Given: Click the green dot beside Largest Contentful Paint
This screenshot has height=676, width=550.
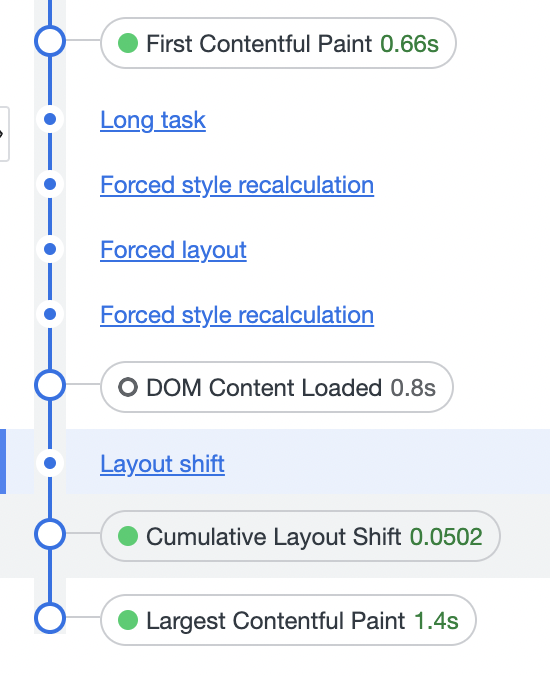Looking at the screenshot, I should [128, 620].
